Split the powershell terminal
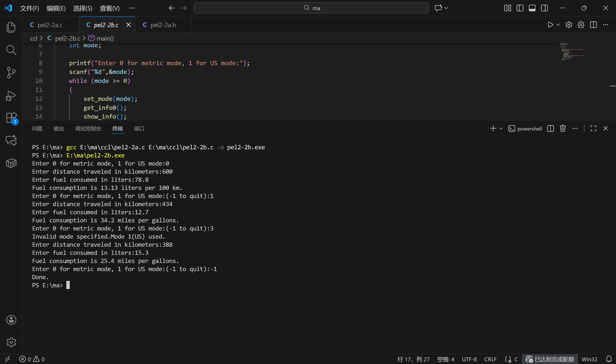Screen dimensions: 616x364 [551, 129]
